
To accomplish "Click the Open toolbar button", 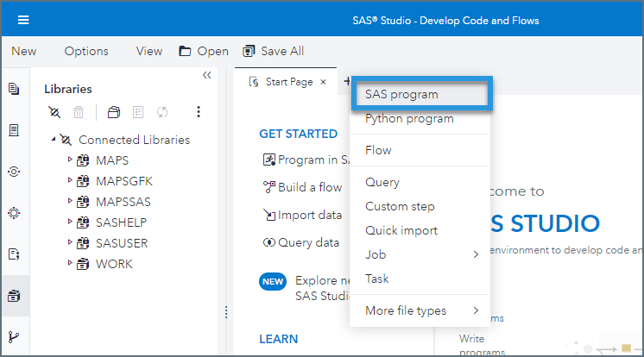I will point(204,51).
